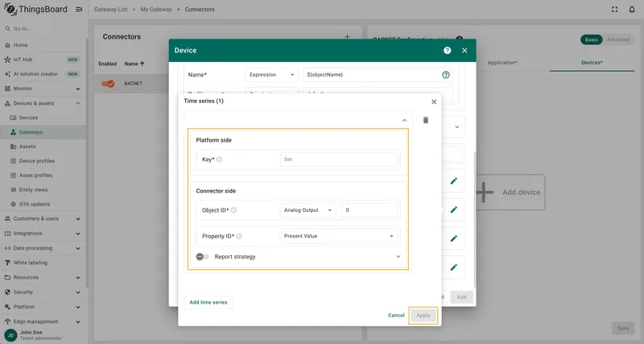The width and height of the screenshot is (644, 344).
Task: Click Object ID info icon
Action: [x=233, y=210]
